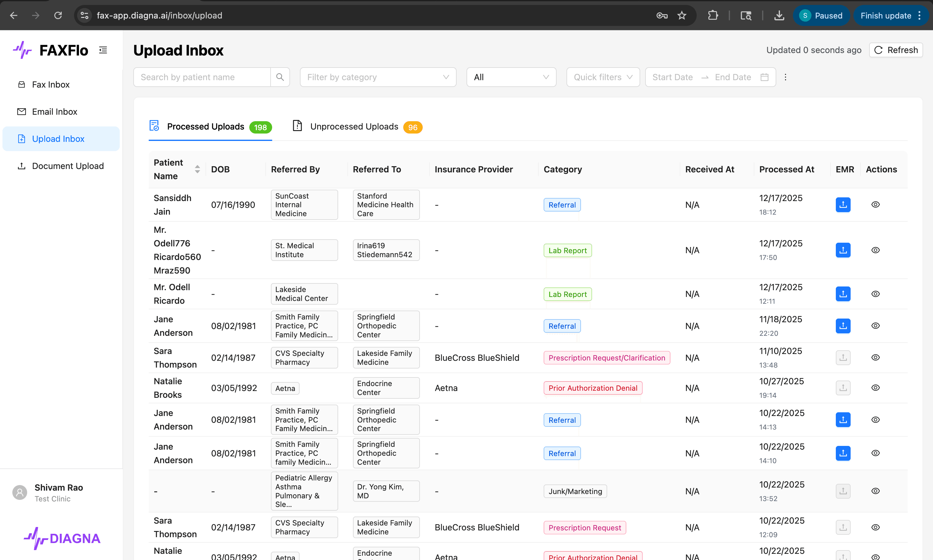Upload Mr. Odell776 Ricardo560 record to EMR
The width and height of the screenshot is (933, 560).
pos(843,250)
